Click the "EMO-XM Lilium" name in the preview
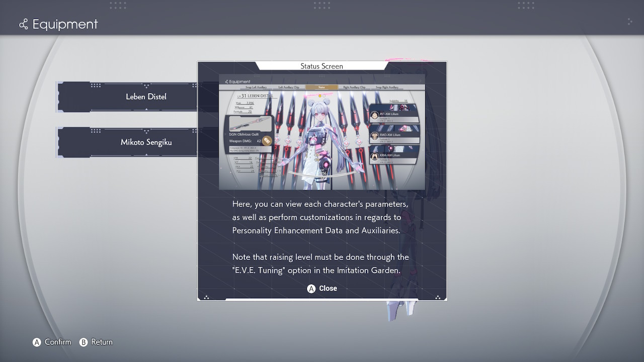The height and width of the screenshot is (362, 644). [x=389, y=135]
